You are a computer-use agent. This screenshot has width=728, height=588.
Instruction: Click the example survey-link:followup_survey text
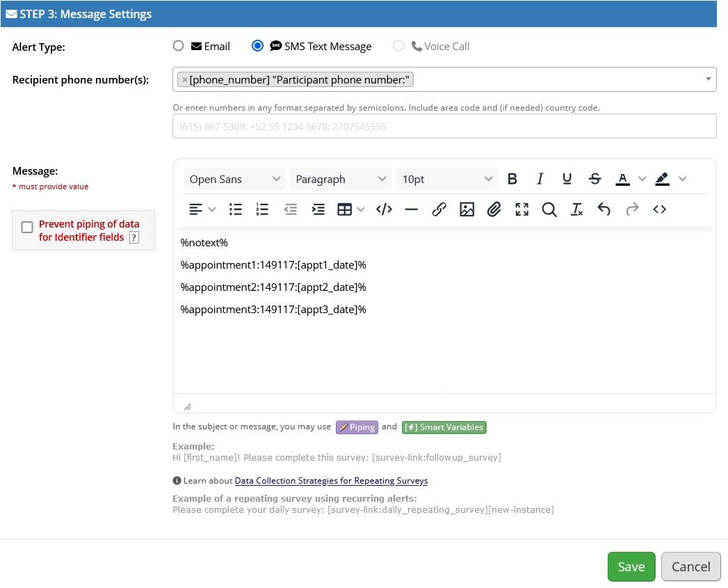tap(437, 457)
